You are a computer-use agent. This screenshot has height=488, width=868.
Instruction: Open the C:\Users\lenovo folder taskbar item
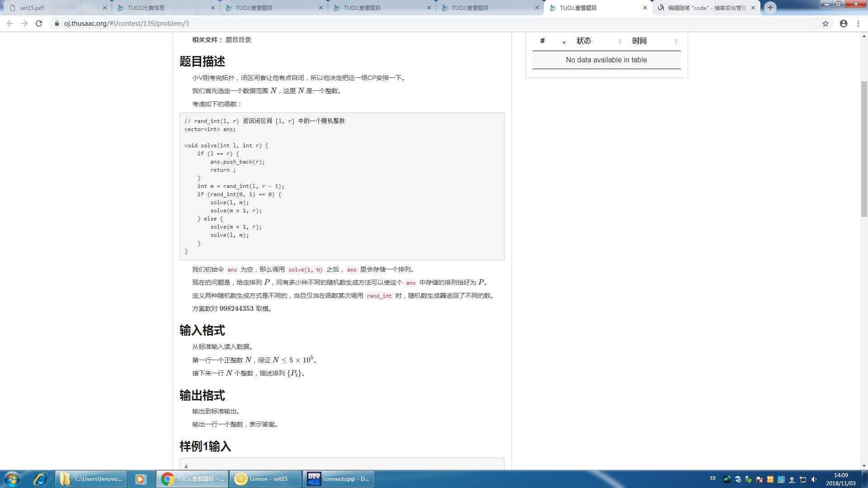[x=91, y=479]
